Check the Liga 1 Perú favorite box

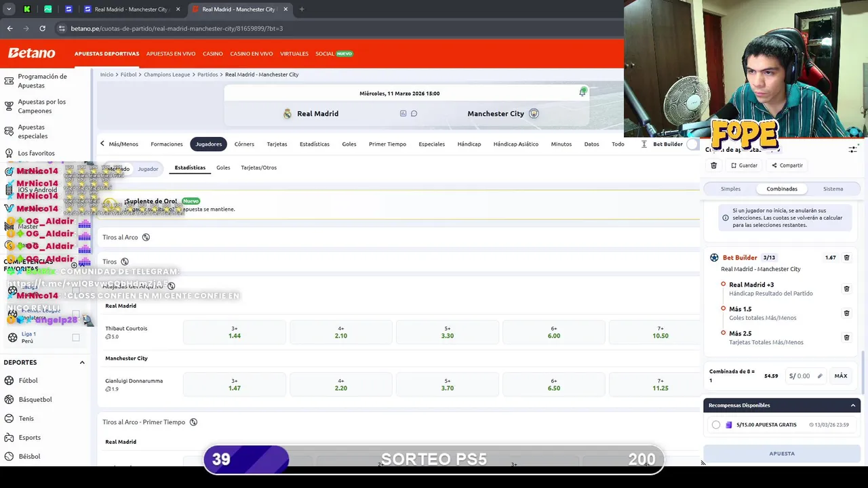[76, 338]
